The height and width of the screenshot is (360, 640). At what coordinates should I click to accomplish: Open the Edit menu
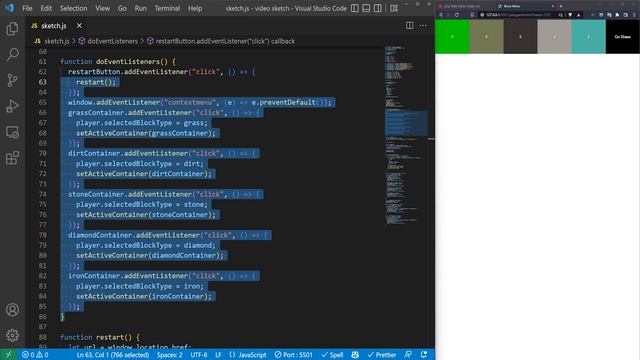click(x=46, y=8)
